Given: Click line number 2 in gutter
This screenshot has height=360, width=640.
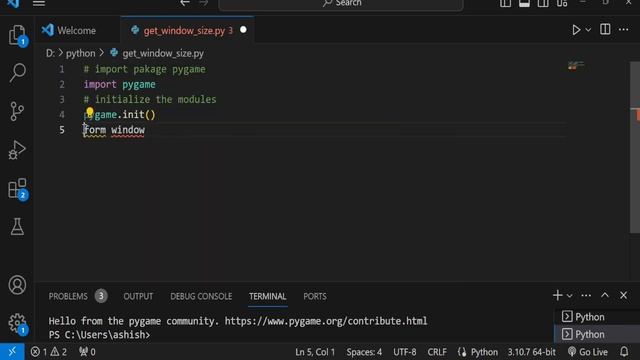Looking at the screenshot, I should pyautogui.click(x=62, y=84).
